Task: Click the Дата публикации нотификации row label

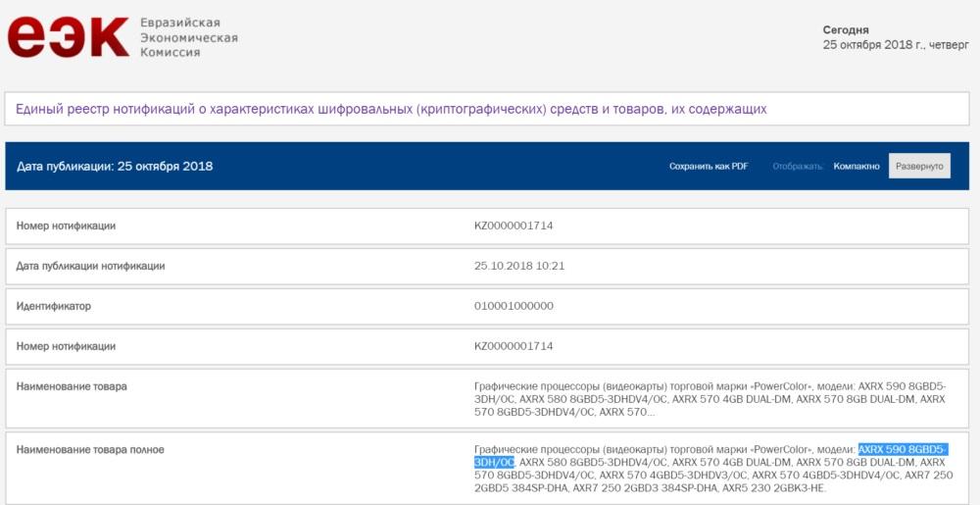Action: click(x=90, y=266)
